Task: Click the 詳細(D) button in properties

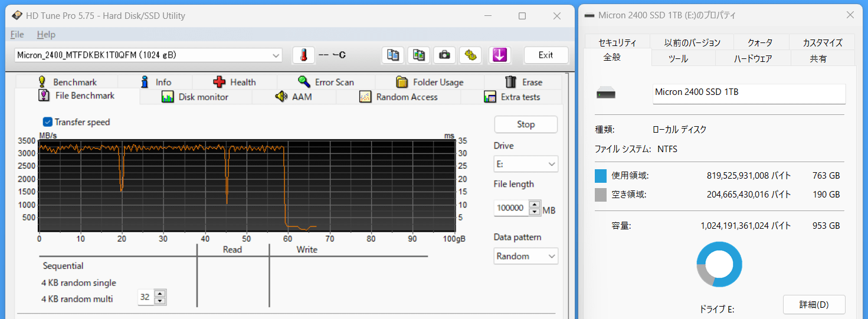Action: click(x=814, y=304)
